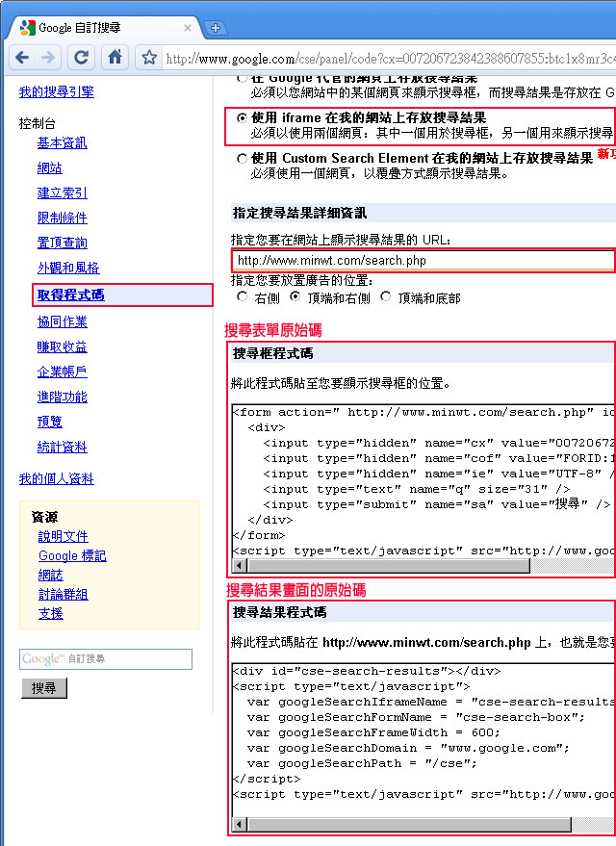This screenshot has height=846, width=616.
Task: Click the left arrow of results code scrollbar
Action: pyautogui.click(x=240, y=825)
